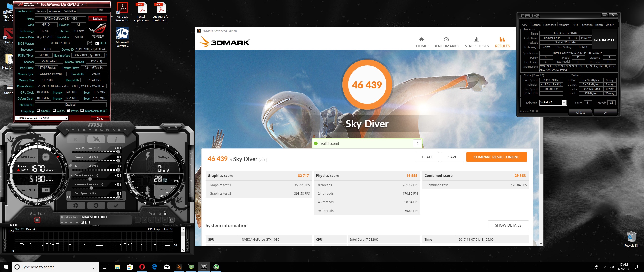Viewport: 644px width, 272px height.
Task: Click question mark beside Valid score
Action: pyautogui.click(x=417, y=143)
